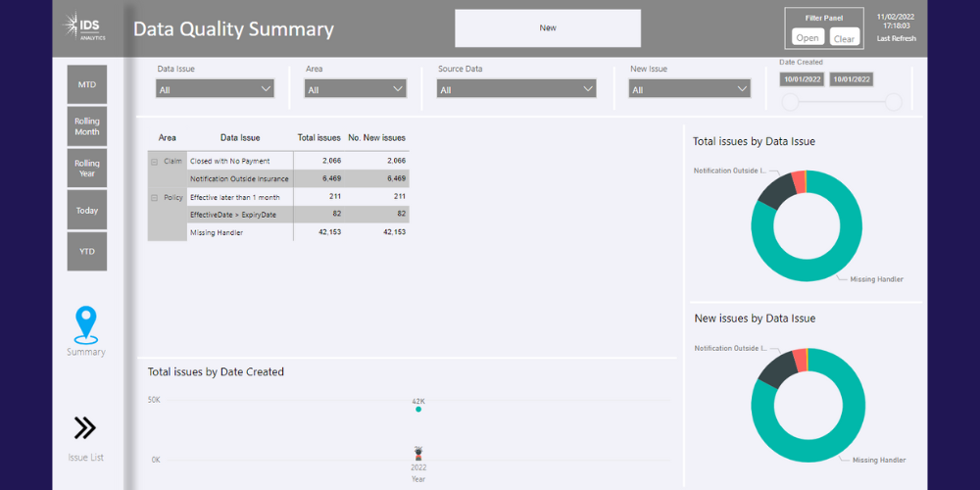
Task: Open Issue List via double-chevron icon
Action: point(85,427)
